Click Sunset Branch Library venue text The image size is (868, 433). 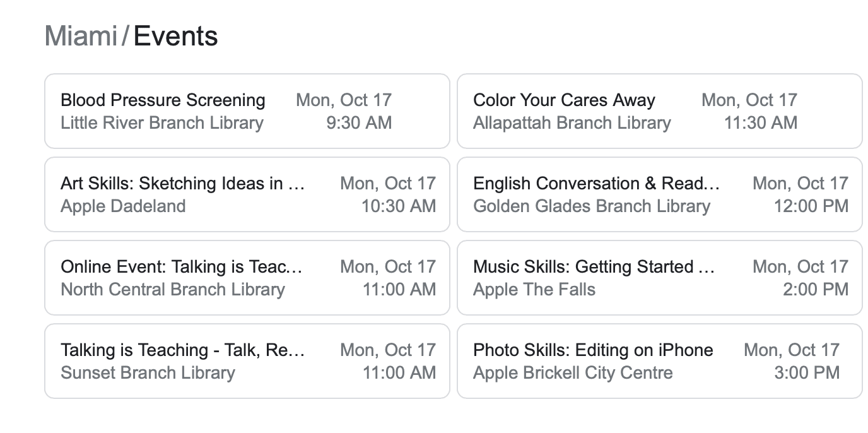click(148, 372)
